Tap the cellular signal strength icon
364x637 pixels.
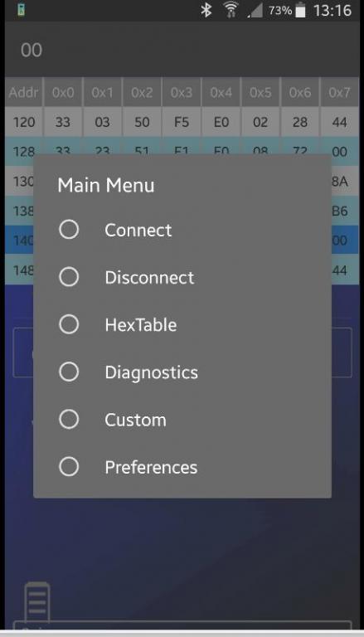click(255, 11)
